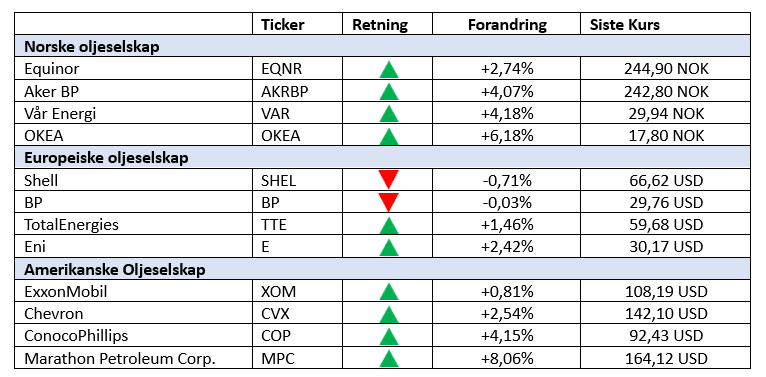Click the green arrow for TotalEnergies
This screenshot has width=766, height=377.
389,226
